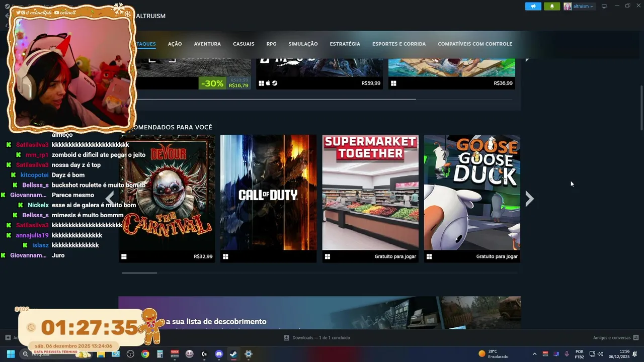Open the gear app in the taskbar
This screenshot has width=644, height=362.
coord(248,354)
